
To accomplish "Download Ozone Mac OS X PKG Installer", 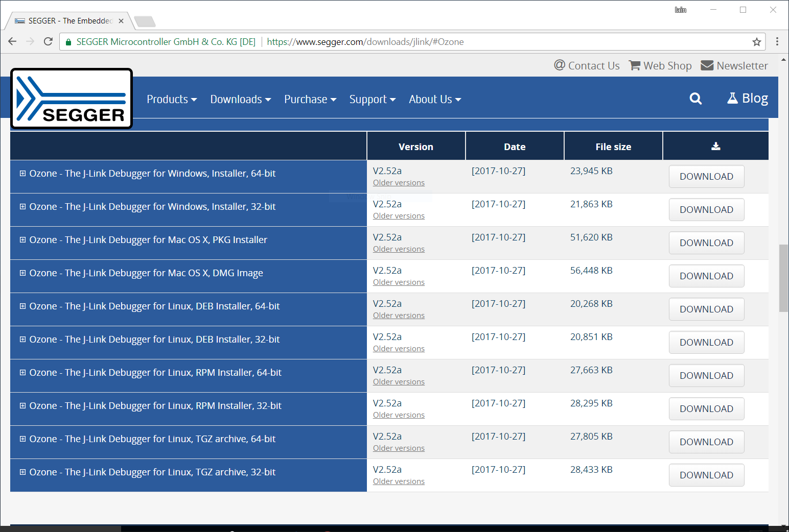I will (x=706, y=243).
